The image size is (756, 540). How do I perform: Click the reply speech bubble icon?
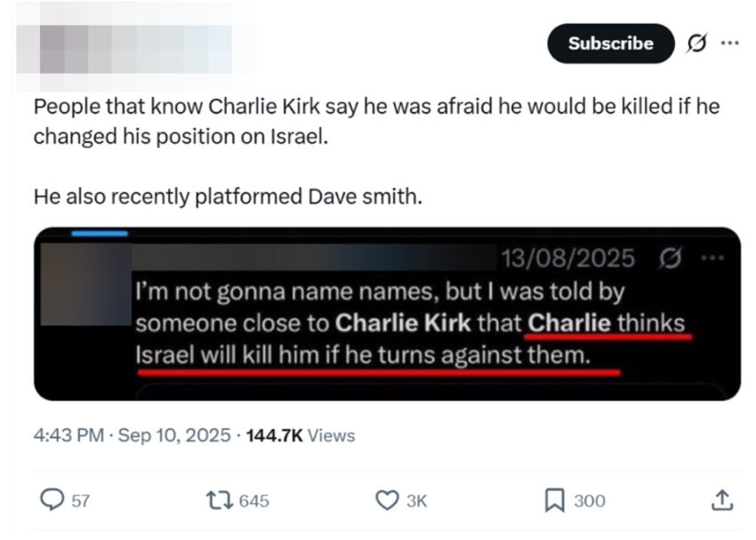[x=54, y=500]
